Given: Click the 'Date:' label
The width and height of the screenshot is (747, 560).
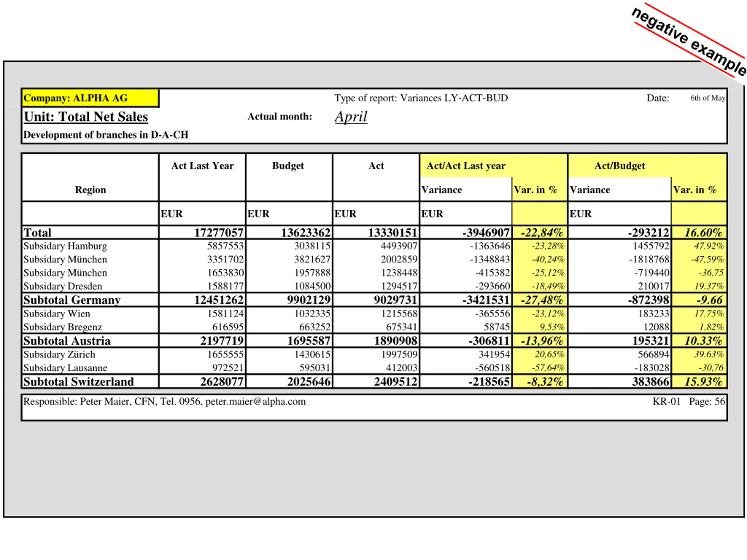Looking at the screenshot, I should pyautogui.click(x=658, y=98).
